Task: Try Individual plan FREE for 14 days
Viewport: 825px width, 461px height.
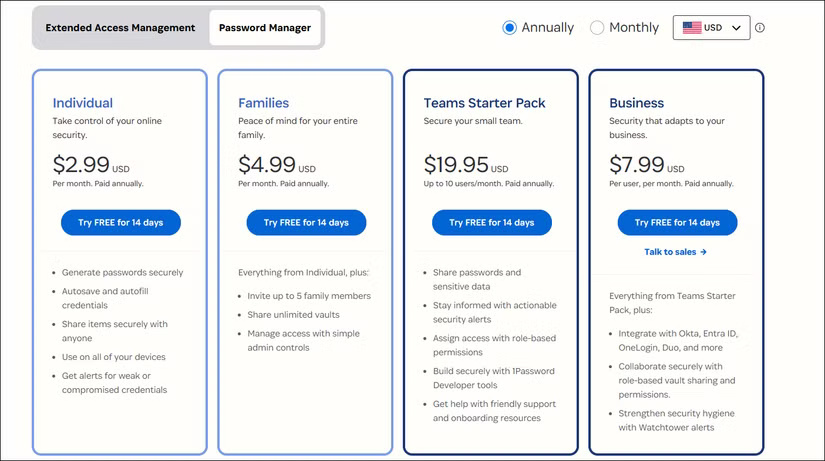Action: click(x=120, y=222)
